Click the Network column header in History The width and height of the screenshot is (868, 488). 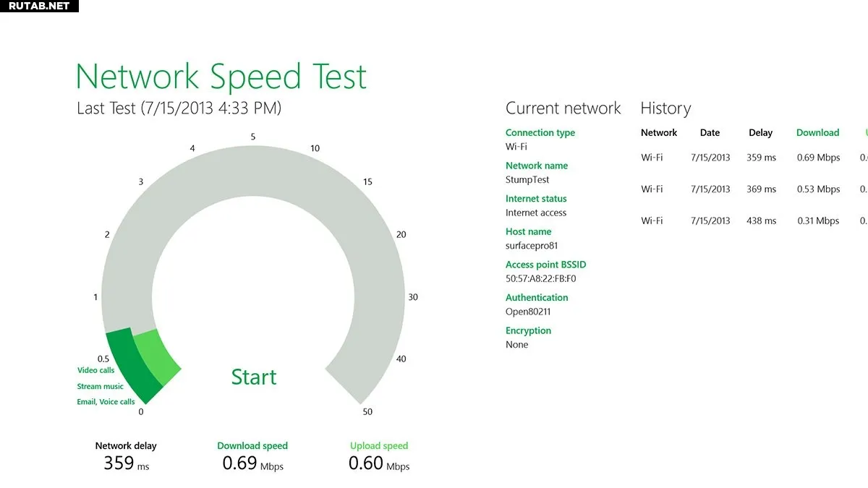(659, 133)
